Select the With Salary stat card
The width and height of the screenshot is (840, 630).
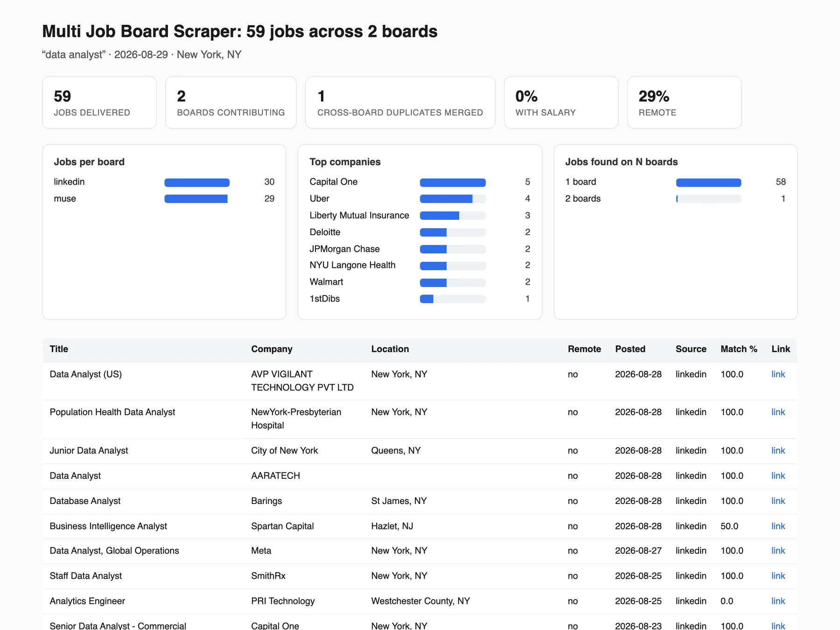point(561,103)
